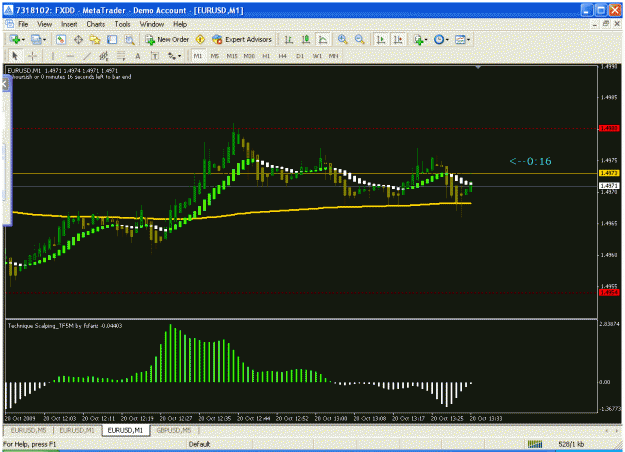Select the Vertical Line tool

[x=53, y=56]
